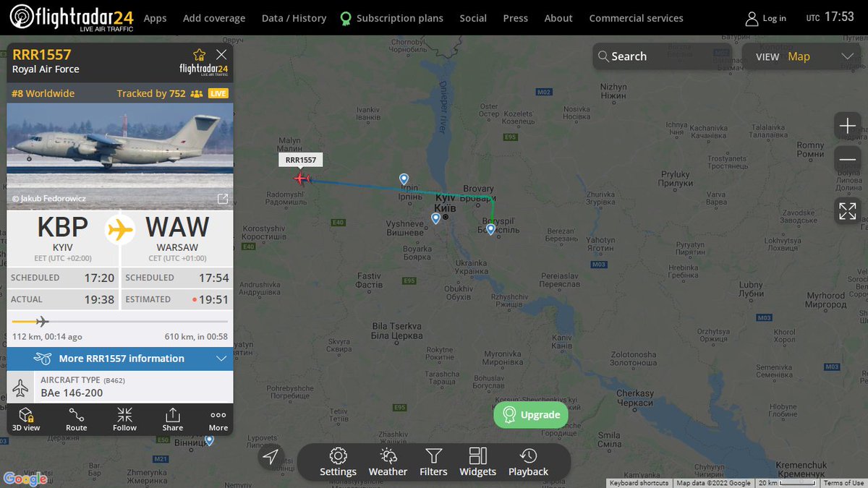Share the RRR1557 flight

tap(172, 419)
